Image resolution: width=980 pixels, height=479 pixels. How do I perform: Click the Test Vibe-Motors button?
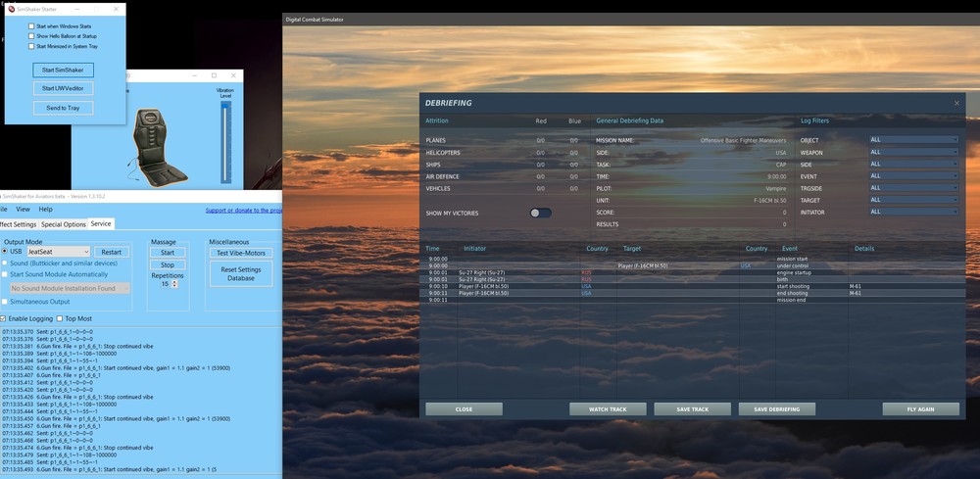pos(241,253)
